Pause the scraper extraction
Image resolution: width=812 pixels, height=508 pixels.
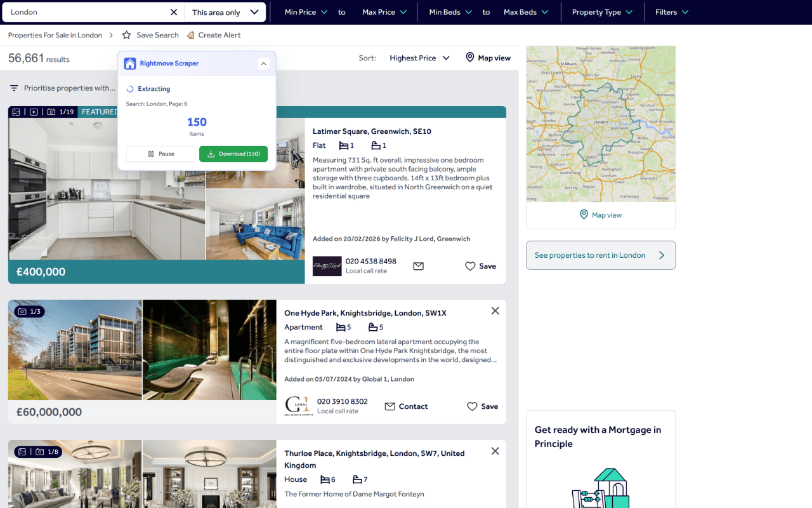coord(160,154)
